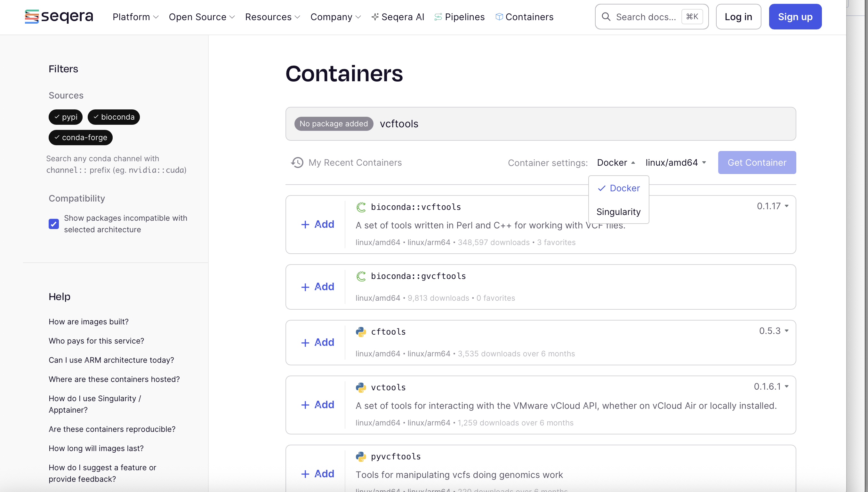Click the Seqera logo icon
The width and height of the screenshot is (868, 492).
32,17
